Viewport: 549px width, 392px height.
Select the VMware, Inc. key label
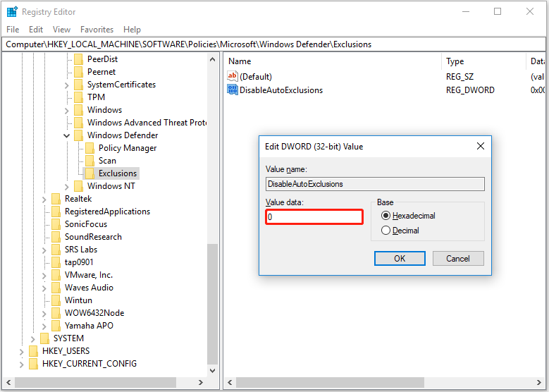point(89,275)
